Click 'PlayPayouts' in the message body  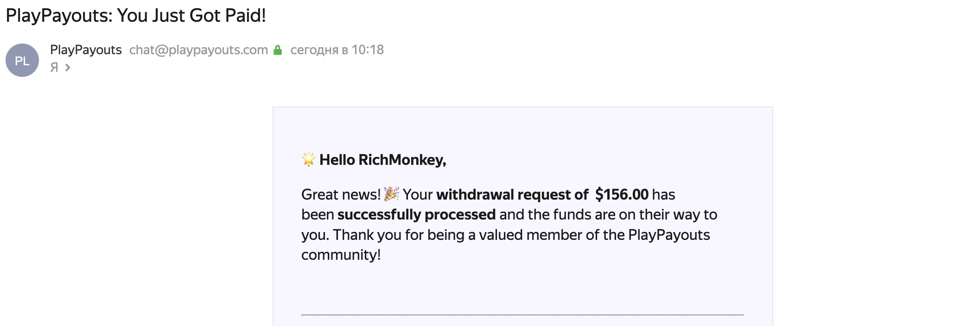coord(668,235)
